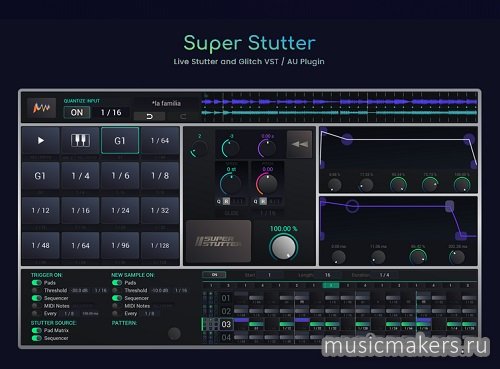This screenshot has height=369, width=500.
Task: Click the purple 0.00 s knob
Action: (267, 148)
